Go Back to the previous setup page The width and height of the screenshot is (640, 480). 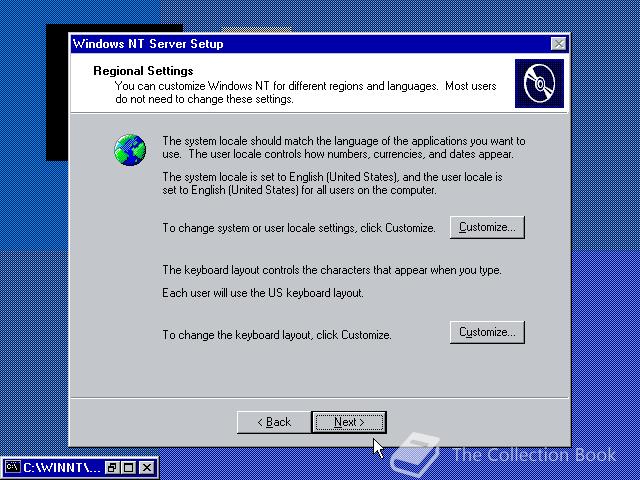274,422
